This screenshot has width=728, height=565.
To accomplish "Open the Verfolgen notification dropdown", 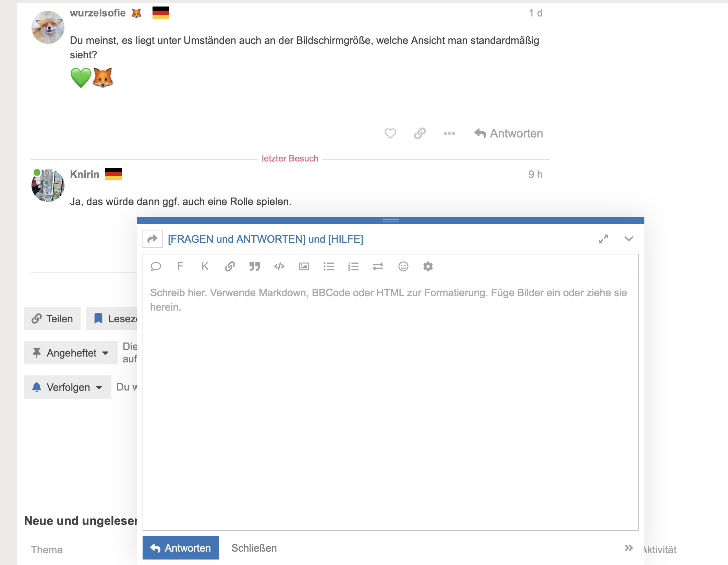I will [x=68, y=387].
